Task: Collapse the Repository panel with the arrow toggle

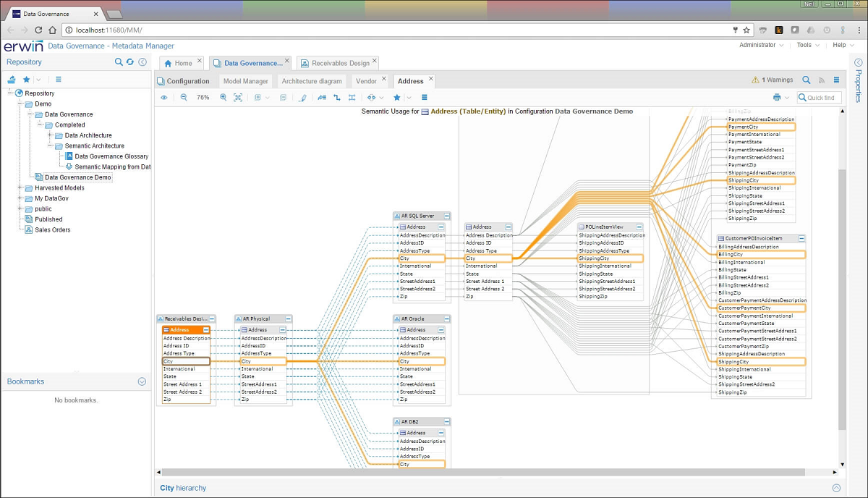Action: click(142, 62)
